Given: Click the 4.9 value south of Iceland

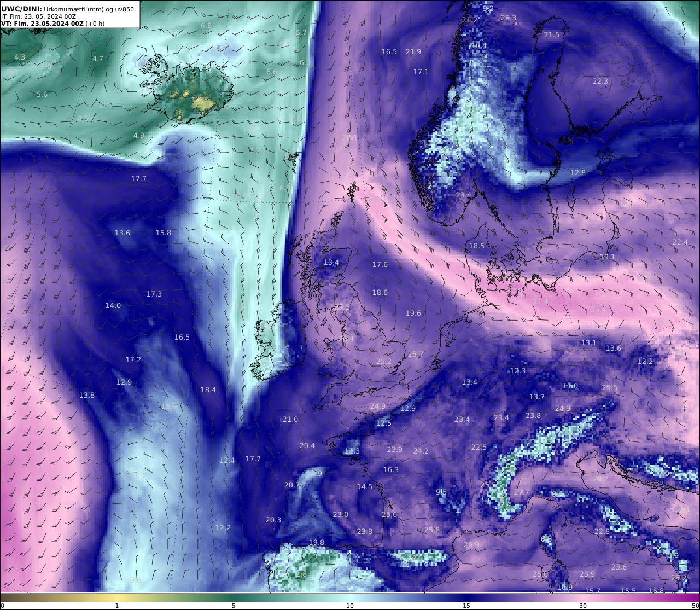Looking at the screenshot, I should click(139, 135).
